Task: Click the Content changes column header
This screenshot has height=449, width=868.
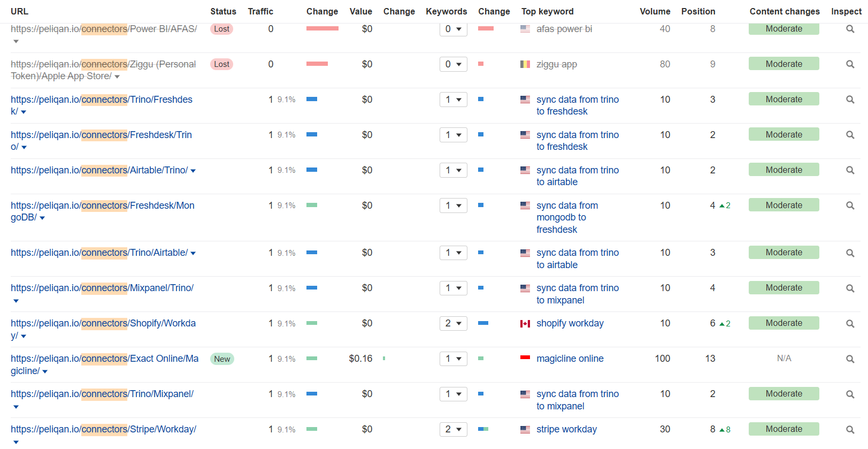Action: [x=785, y=11]
